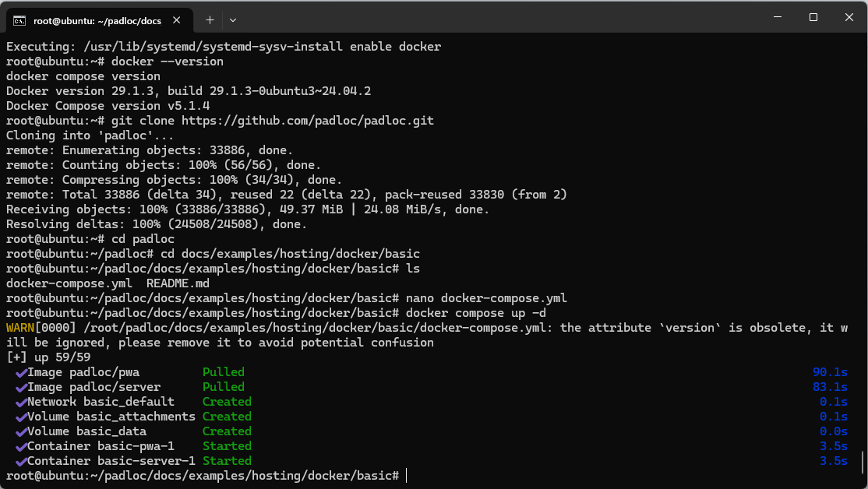
Task: Click the checkmark beside Network basic_default
Action: 21,402
